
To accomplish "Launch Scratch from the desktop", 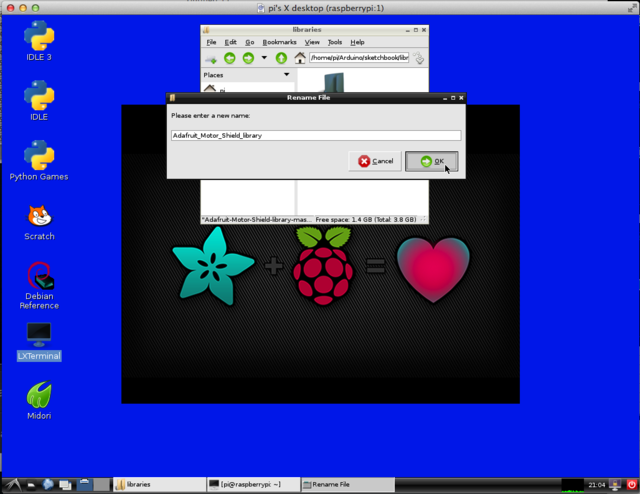I will [39, 216].
